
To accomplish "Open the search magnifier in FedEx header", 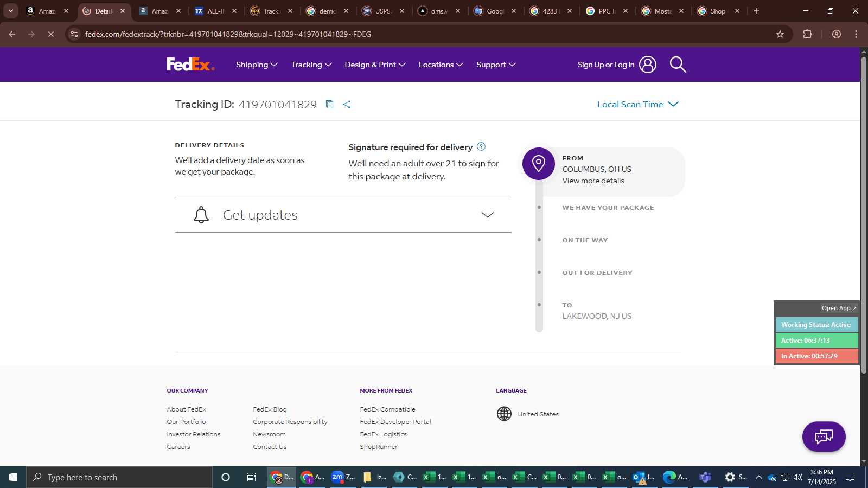I will [678, 65].
